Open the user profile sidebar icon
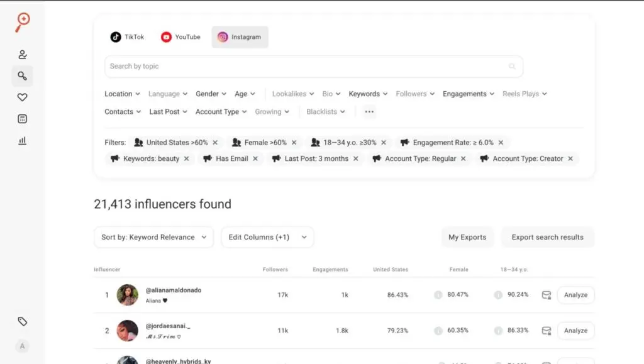The image size is (644, 364). 23,55
